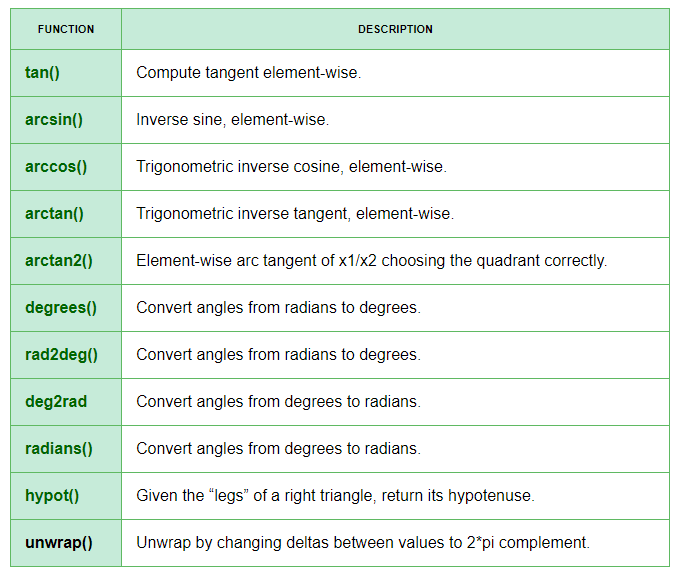The image size is (679, 571).
Task: Click the FUNCTION column header
Action: coord(66,29)
